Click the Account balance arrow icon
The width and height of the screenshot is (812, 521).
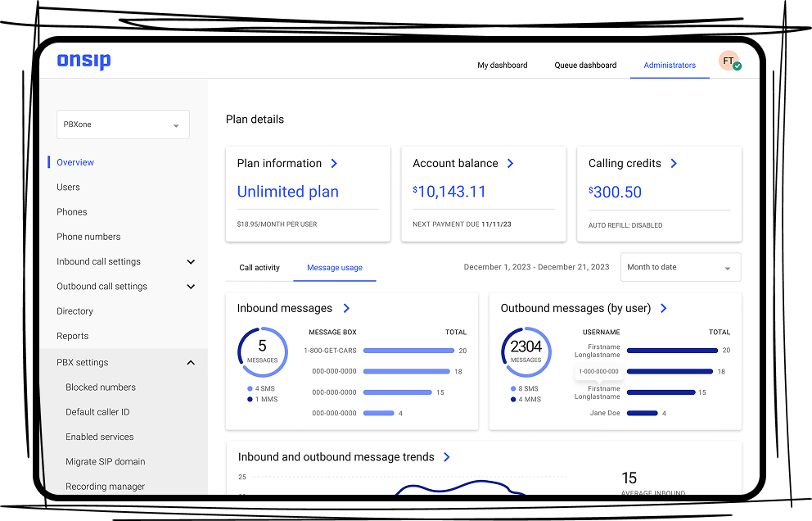coord(510,164)
